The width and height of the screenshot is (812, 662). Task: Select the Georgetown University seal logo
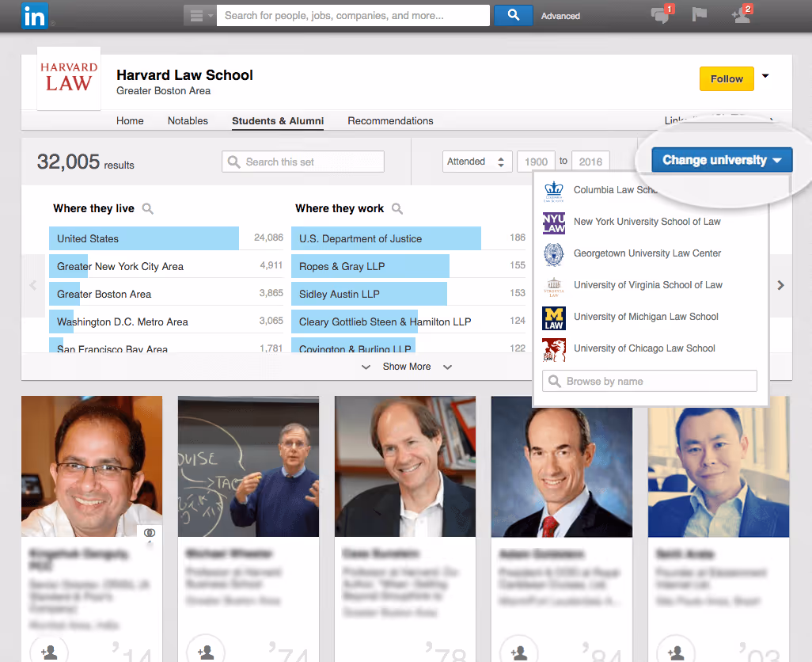(x=554, y=254)
